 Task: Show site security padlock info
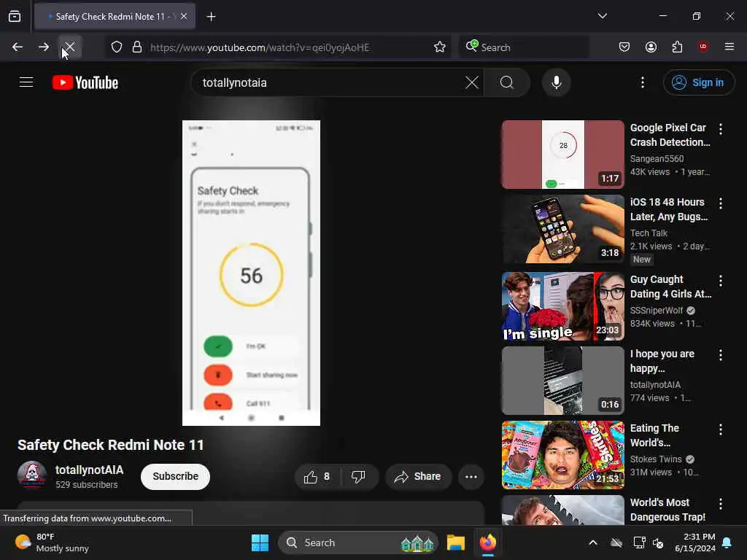137,47
